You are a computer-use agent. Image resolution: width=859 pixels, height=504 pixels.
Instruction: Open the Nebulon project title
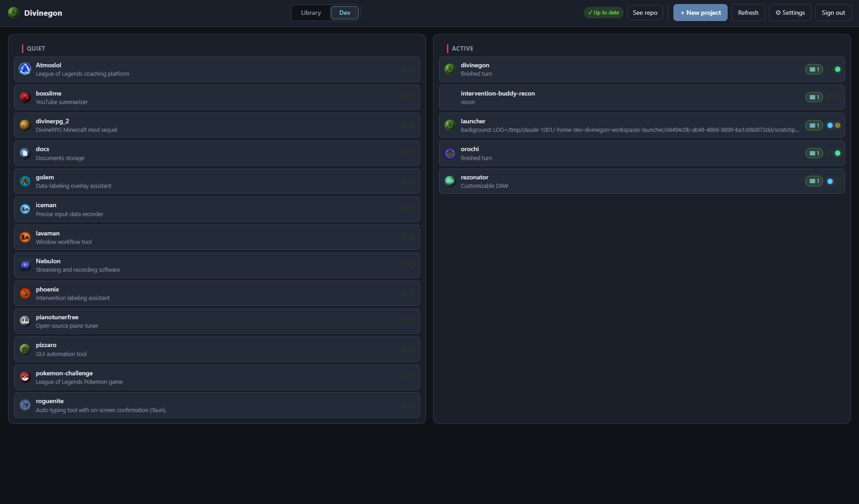tap(48, 261)
